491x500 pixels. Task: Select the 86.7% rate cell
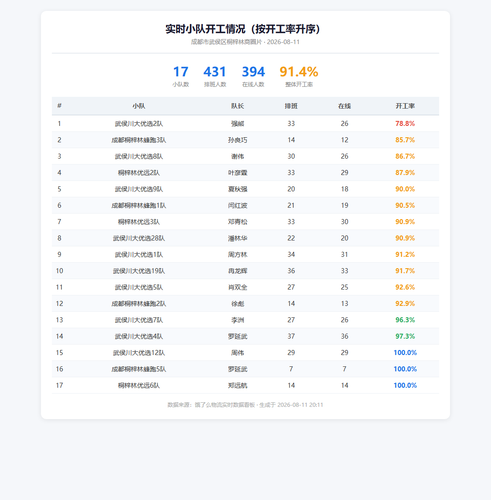coord(405,156)
